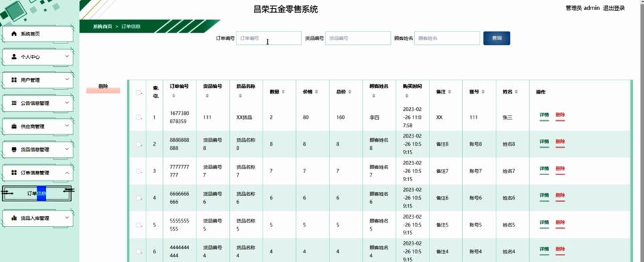Sort by the 备注 column arrows
This screenshot has width=644, height=262.
click(449, 92)
